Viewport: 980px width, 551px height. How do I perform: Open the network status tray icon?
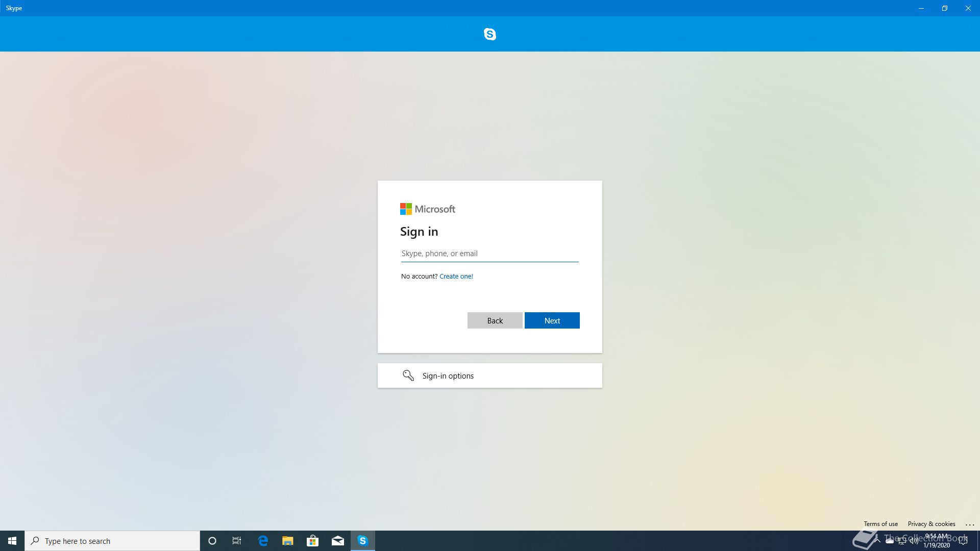(902, 541)
